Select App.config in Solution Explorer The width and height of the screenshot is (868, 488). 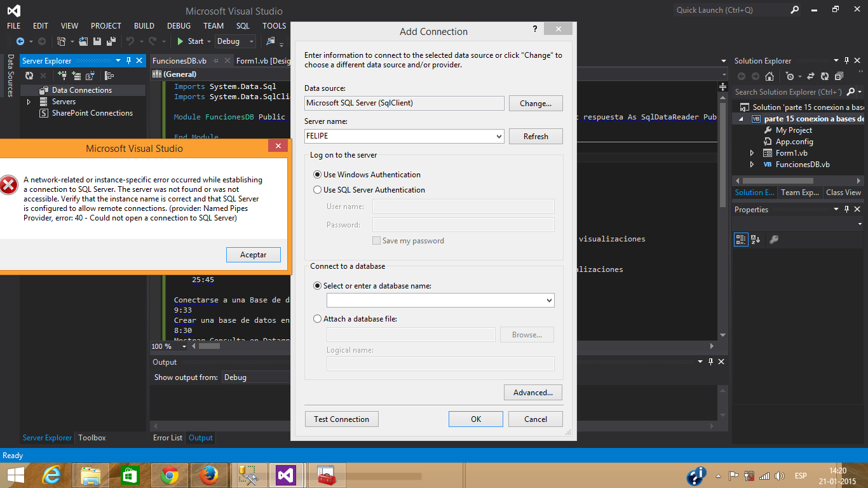coord(794,142)
